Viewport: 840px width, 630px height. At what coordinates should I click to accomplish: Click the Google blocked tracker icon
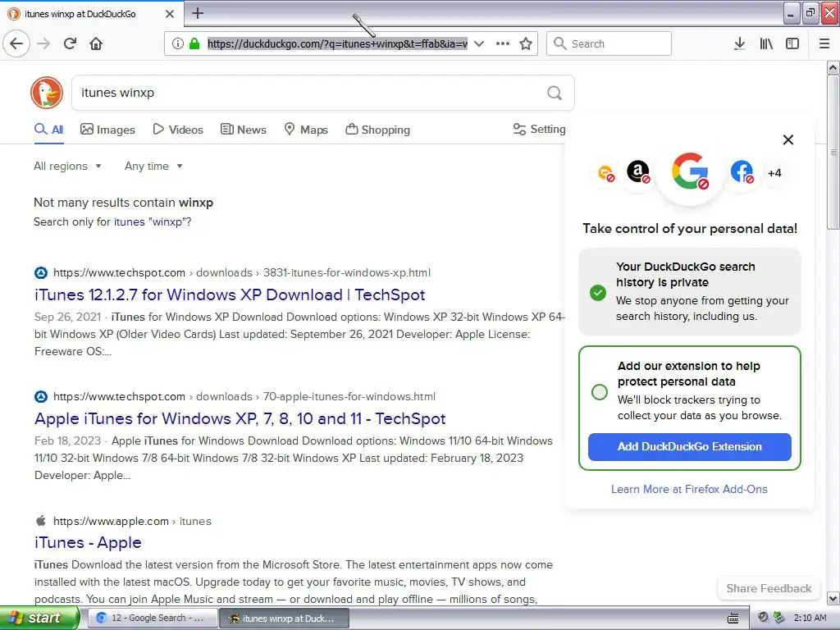click(690, 171)
